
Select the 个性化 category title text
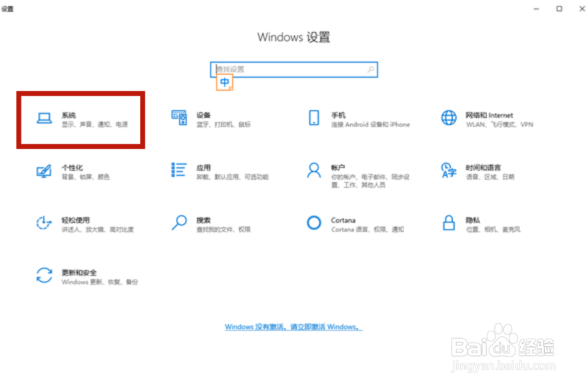(72, 168)
